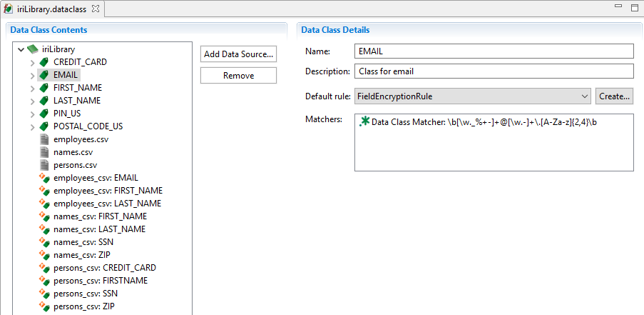The image size is (644, 315).
Task: Click the persons.csv file icon
Action: point(44,165)
